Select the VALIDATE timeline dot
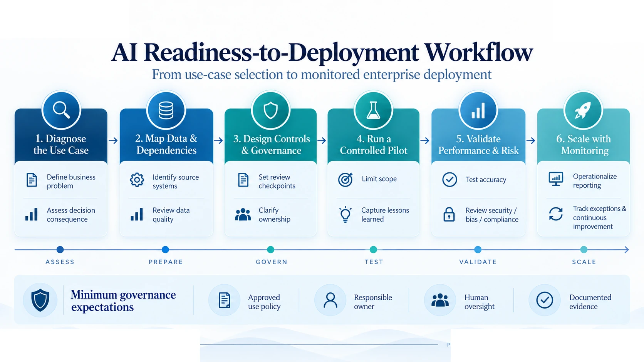Image resolution: width=644 pixels, height=362 pixels. 478,250
